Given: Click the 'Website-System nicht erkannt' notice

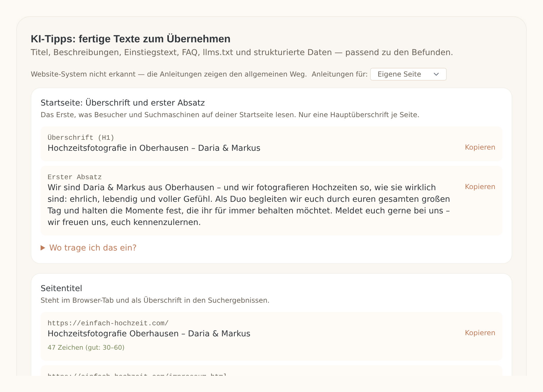Looking at the screenshot, I should point(169,74).
